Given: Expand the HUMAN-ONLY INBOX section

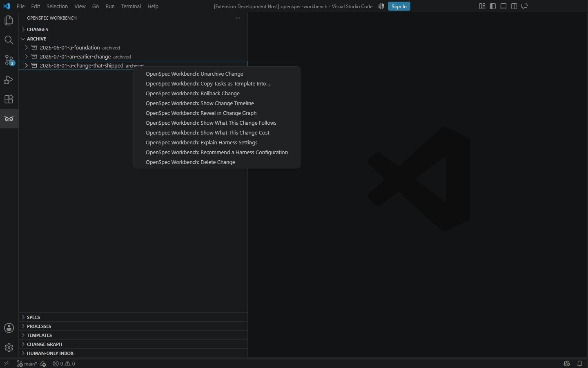Looking at the screenshot, I should [133, 353].
